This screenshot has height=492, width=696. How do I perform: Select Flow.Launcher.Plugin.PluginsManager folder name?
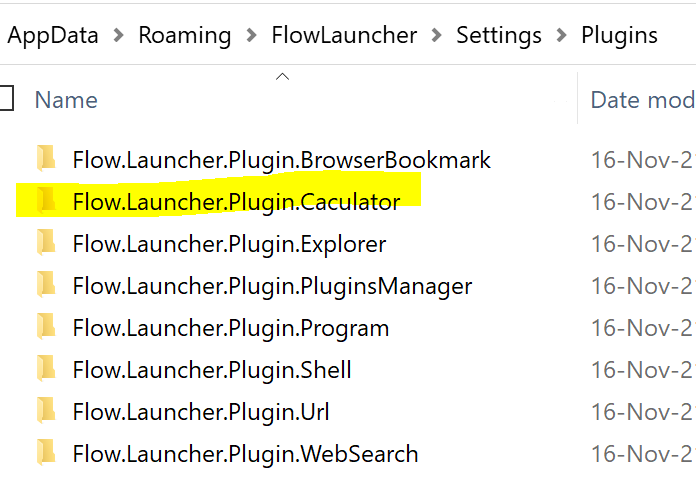pyautogui.click(x=272, y=286)
